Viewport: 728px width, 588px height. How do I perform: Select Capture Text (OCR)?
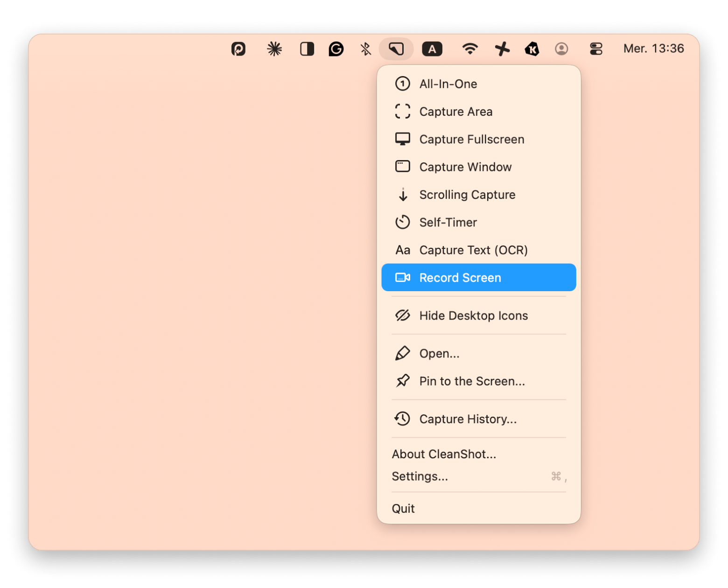pyautogui.click(x=479, y=250)
